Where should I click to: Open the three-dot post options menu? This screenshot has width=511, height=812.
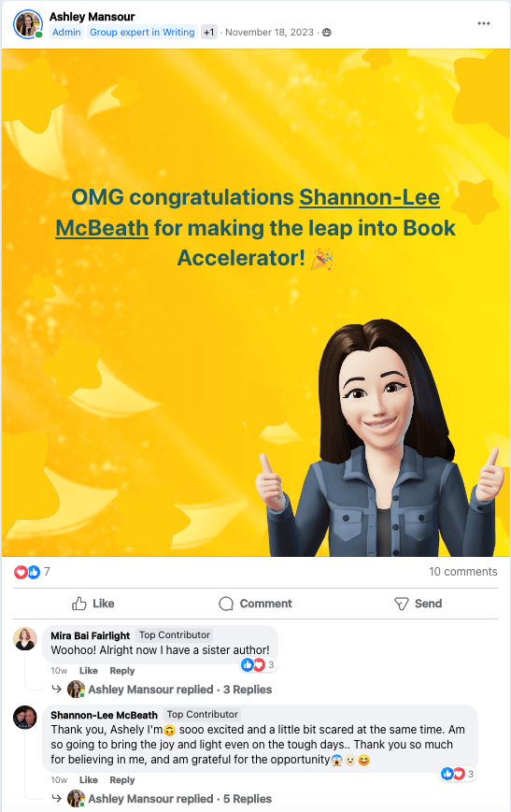(484, 23)
